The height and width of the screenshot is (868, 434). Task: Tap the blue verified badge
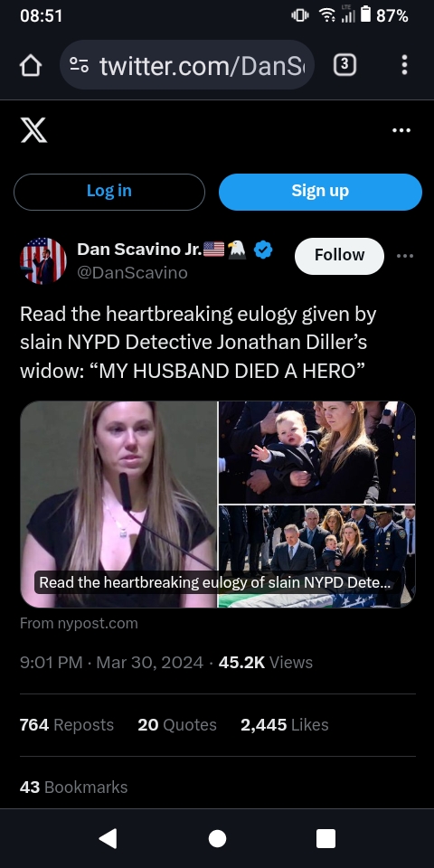[x=263, y=250]
